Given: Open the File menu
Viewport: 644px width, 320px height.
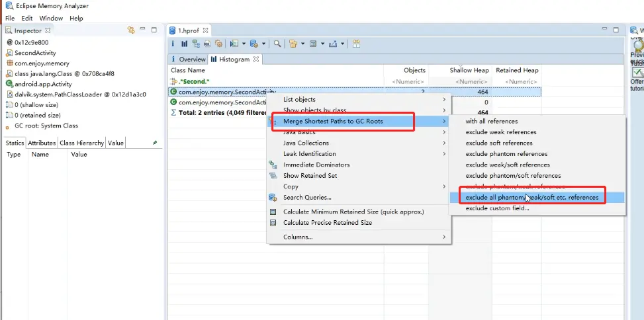Looking at the screenshot, I should 10,18.
